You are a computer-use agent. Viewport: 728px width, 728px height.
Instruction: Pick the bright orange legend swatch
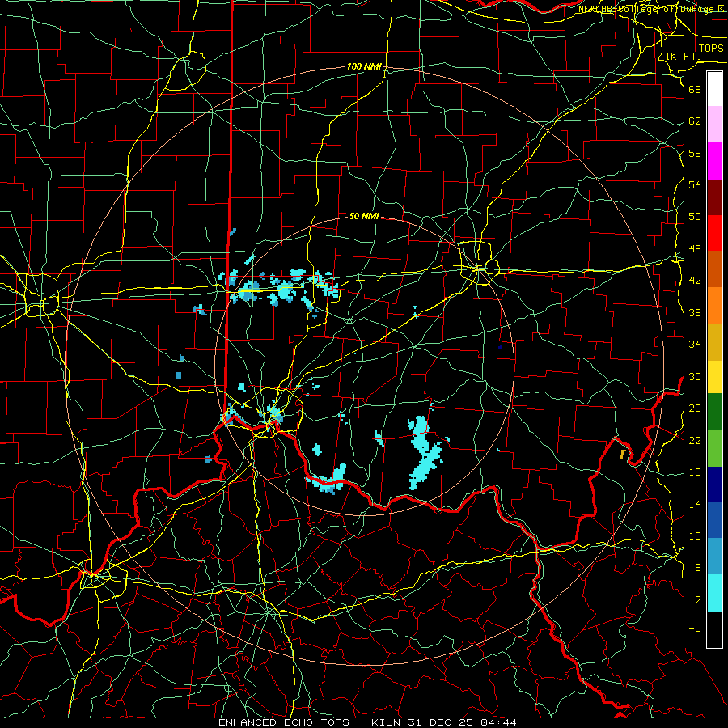714,306
